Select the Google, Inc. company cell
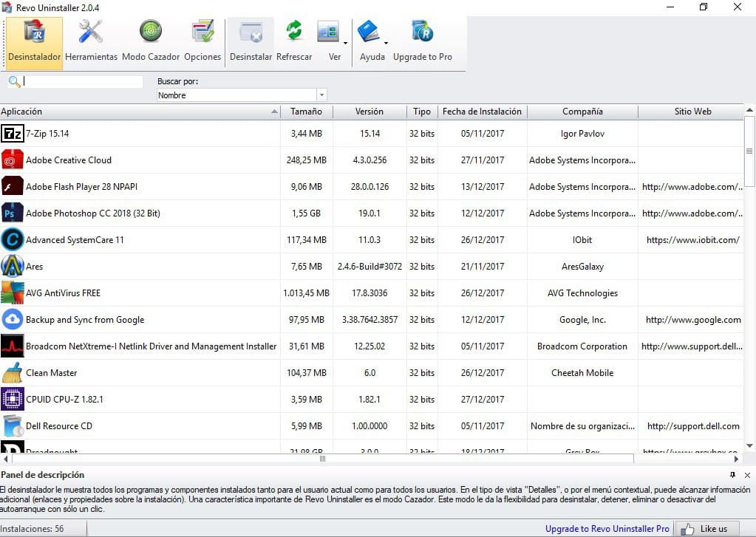756x537 pixels. 582,320
